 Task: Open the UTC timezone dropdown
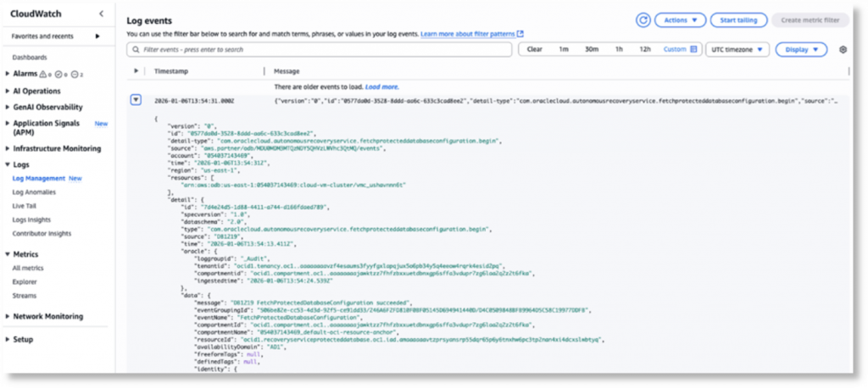[737, 49]
